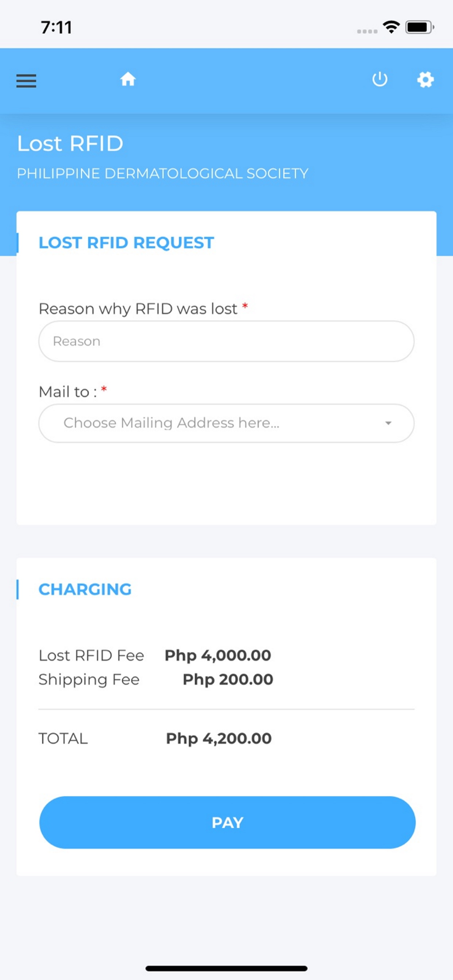Tap the Lost RFID page title

(70, 143)
